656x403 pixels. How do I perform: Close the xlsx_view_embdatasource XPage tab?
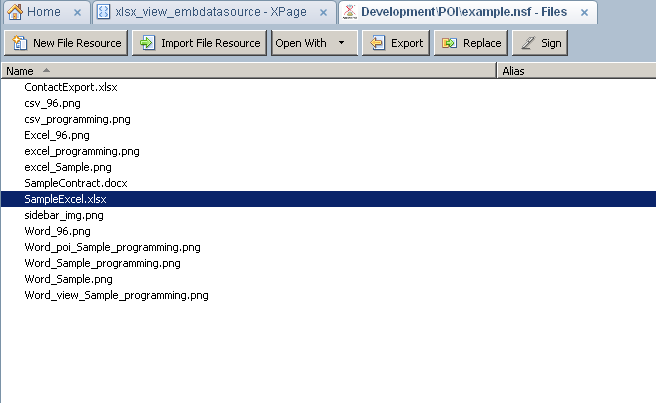click(x=323, y=12)
